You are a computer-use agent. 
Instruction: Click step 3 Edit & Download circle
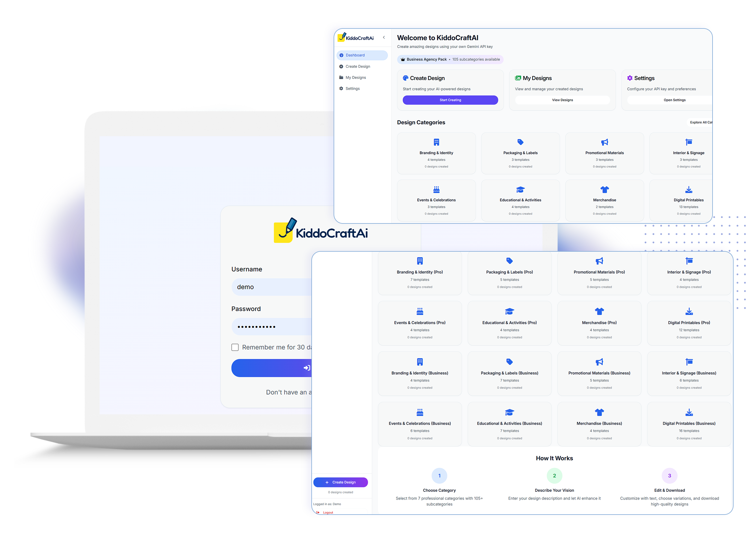click(x=669, y=475)
